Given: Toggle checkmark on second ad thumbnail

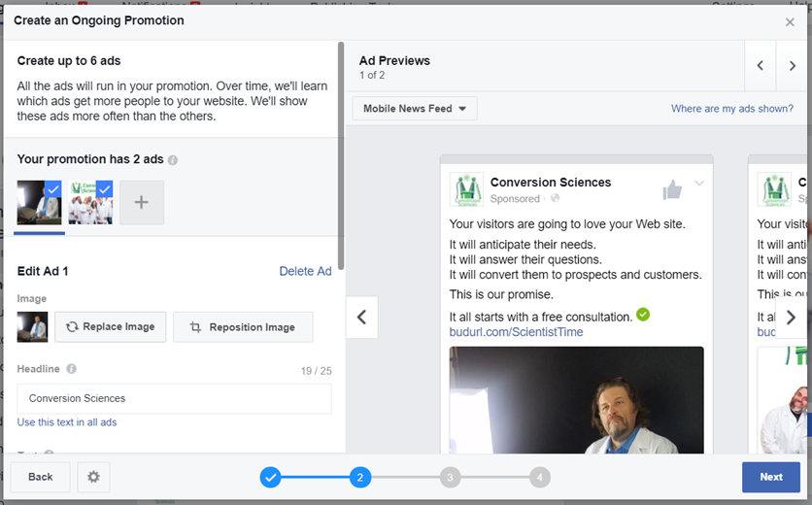Looking at the screenshot, I should pos(105,188).
